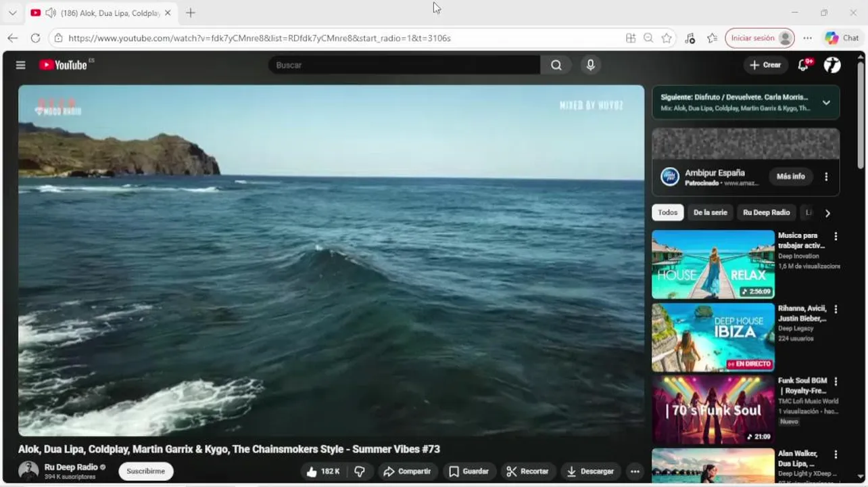Open browser zoom magnifier in address bar
This screenshot has width=868, height=487.
648,38
